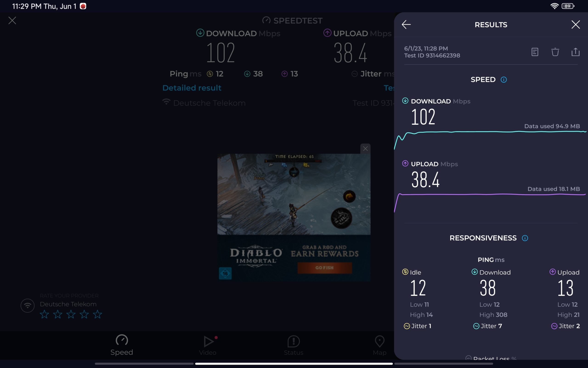This screenshot has width=588, height=368.
Task: Close the Results panel
Action: [x=575, y=25]
